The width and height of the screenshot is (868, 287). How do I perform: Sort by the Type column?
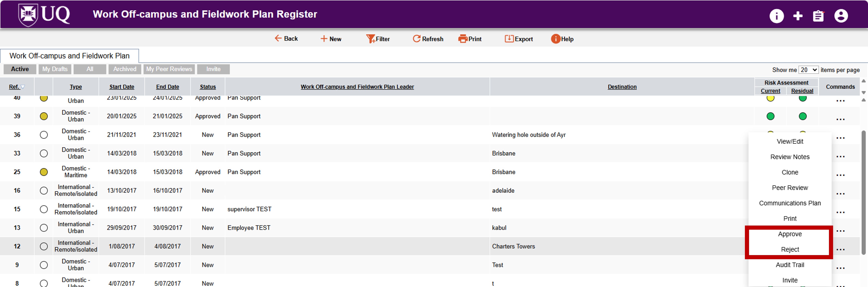76,87
